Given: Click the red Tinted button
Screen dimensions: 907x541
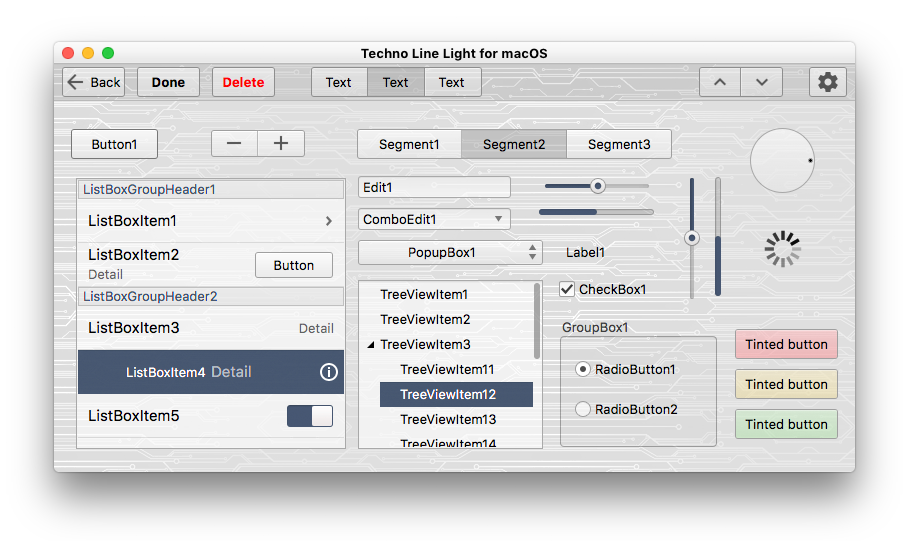Looking at the screenshot, I should [x=786, y=344].
